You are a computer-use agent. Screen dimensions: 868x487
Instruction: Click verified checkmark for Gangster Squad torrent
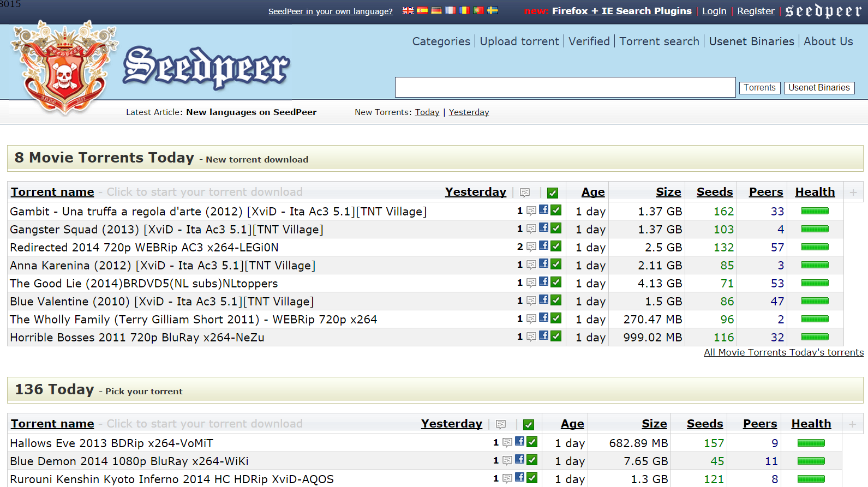[556, 228]
